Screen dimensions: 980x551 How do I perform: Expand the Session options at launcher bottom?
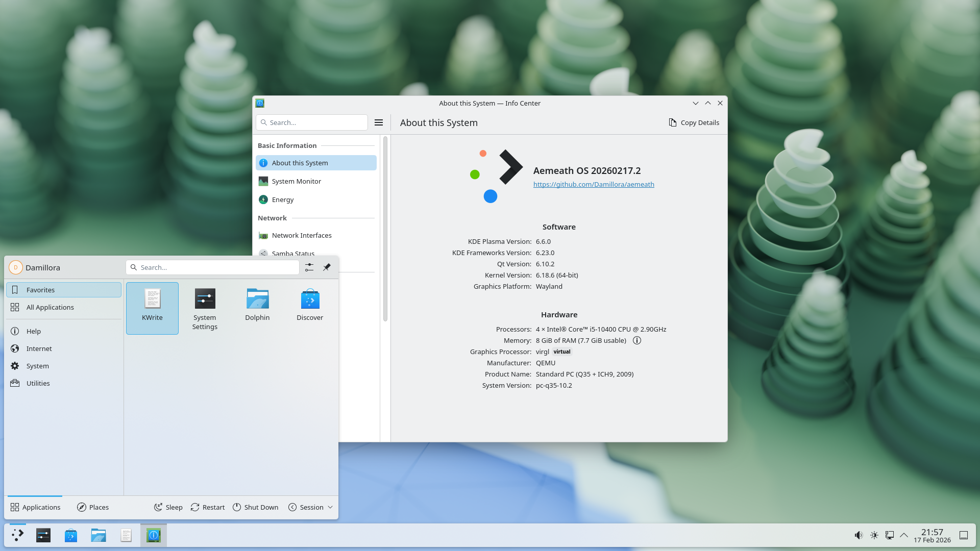[x=310, y=507]
